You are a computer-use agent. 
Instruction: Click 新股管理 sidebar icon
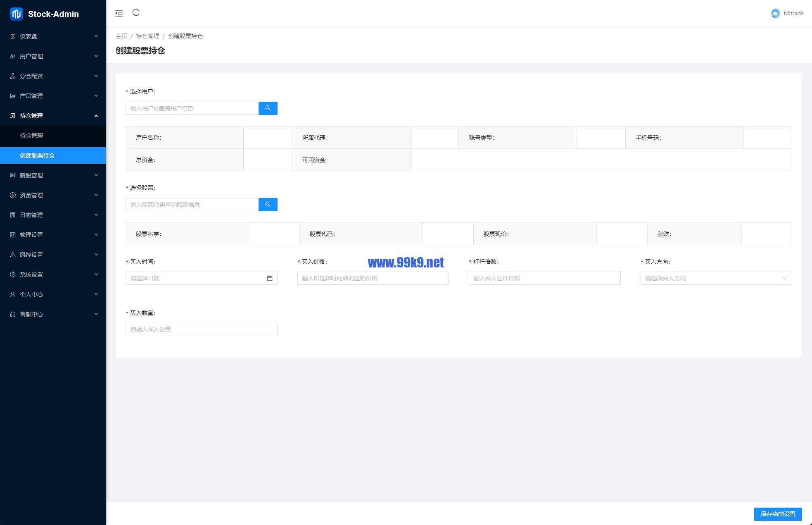(13, 175)
